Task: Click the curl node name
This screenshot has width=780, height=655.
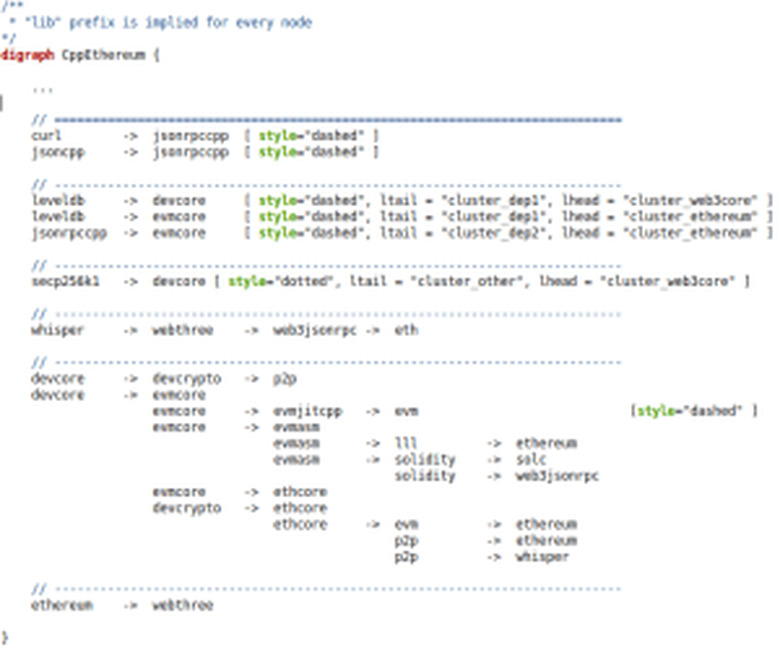Action: pos(46,135)
